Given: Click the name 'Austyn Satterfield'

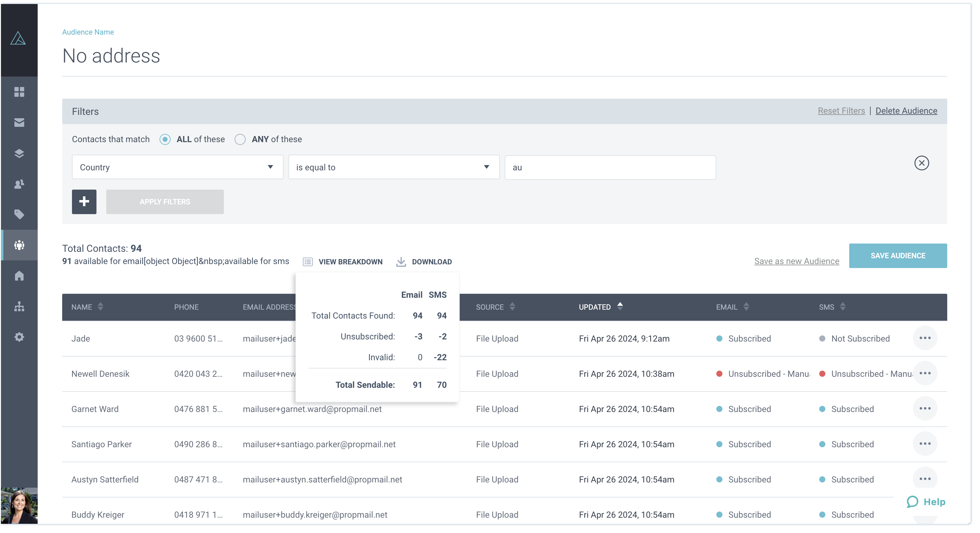Looking at the screenshot, I should (105, 479).
